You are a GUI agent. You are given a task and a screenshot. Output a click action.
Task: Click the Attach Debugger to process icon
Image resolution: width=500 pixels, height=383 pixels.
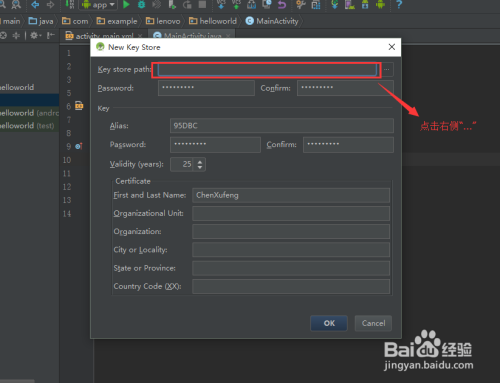[x=172, y=4]
